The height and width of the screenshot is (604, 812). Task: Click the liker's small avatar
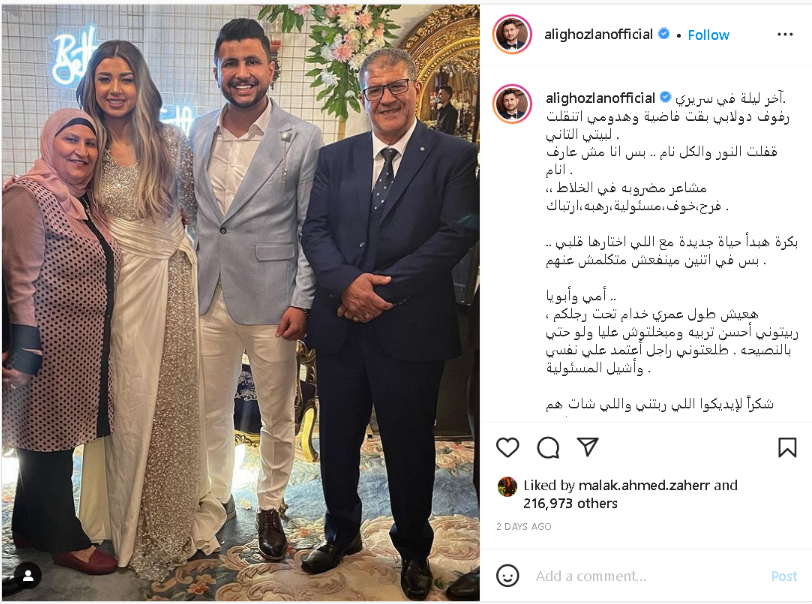point(507,487)
